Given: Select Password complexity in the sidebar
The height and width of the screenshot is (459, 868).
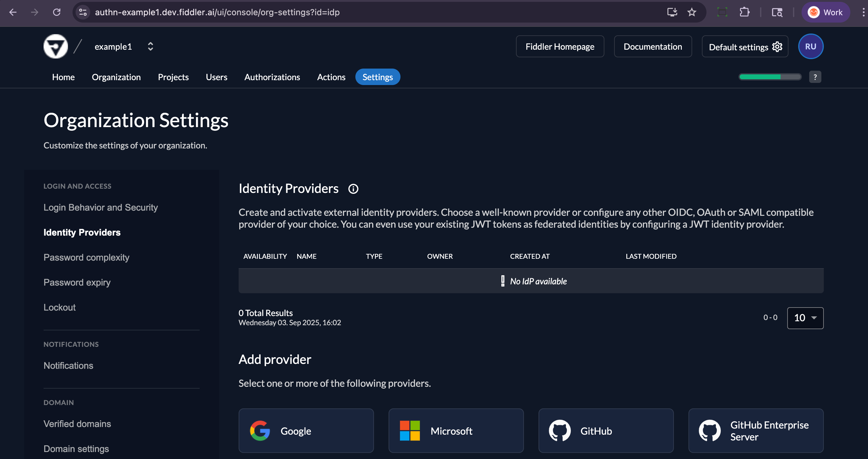Looking at the screenshot, I should (x=86, y=257).
